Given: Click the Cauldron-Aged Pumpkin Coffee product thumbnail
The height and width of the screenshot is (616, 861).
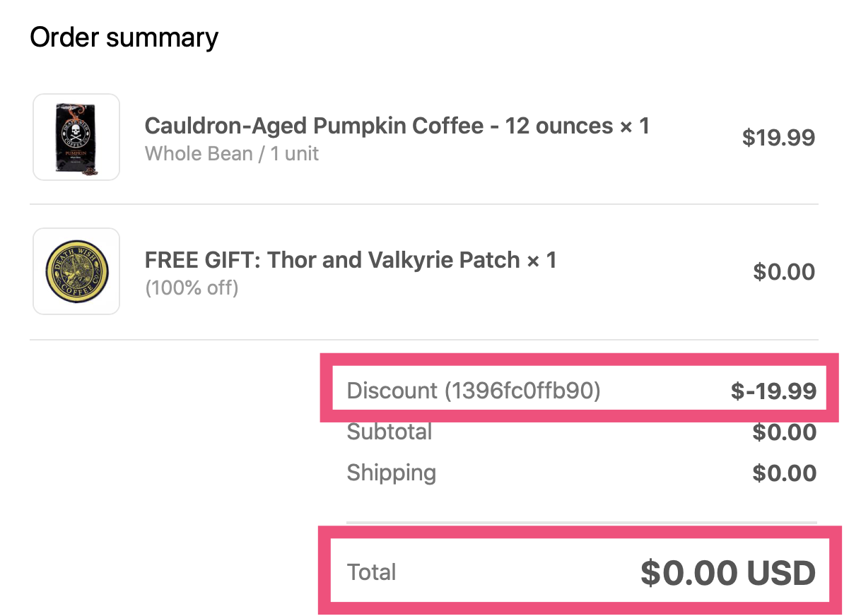Looking at the screenshot, I should [76, 136].
